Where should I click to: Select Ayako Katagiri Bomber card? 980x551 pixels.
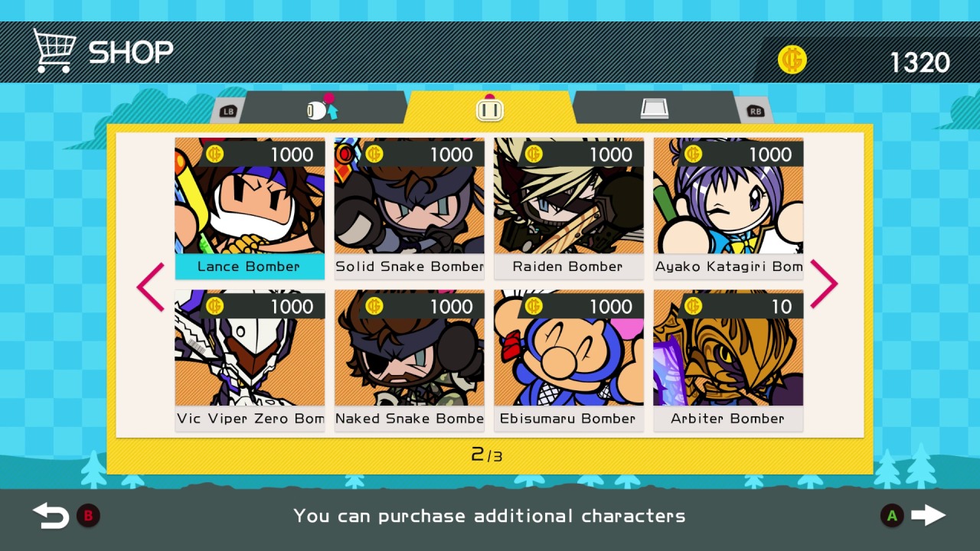[x=728, y=208]
